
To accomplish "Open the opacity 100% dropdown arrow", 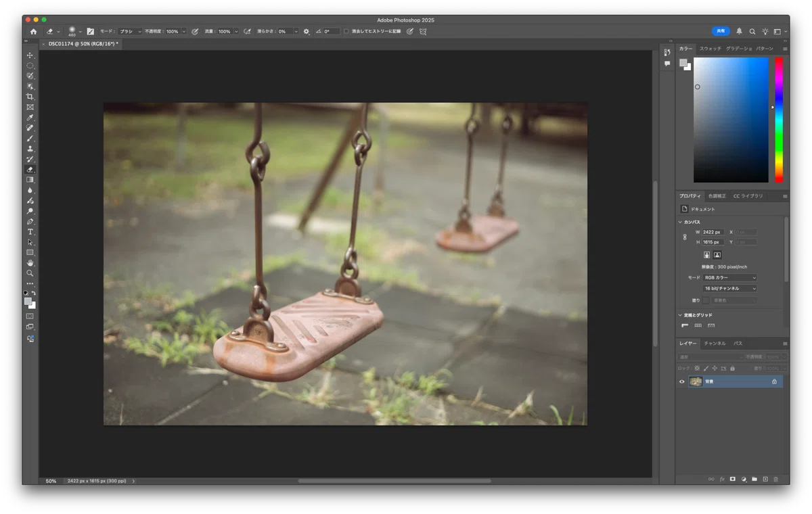I will pyautogui.click(x=183, y=31).
